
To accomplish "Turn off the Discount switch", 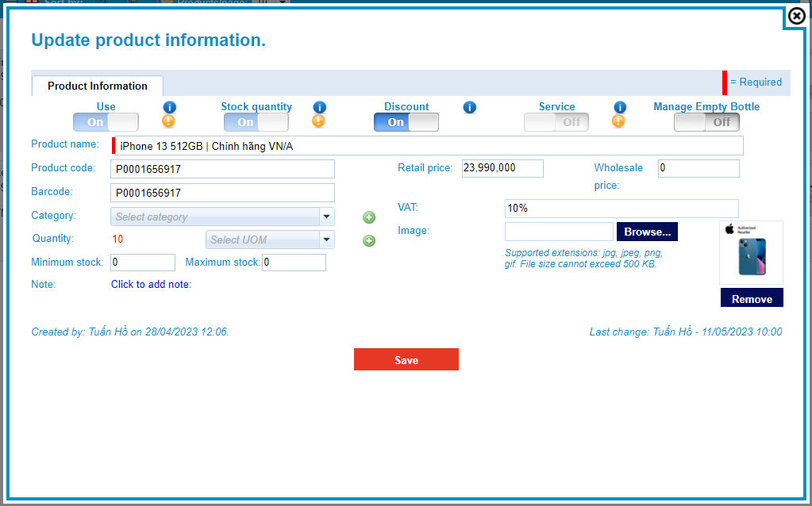I will pyautogui.click(x=406, y=122).
